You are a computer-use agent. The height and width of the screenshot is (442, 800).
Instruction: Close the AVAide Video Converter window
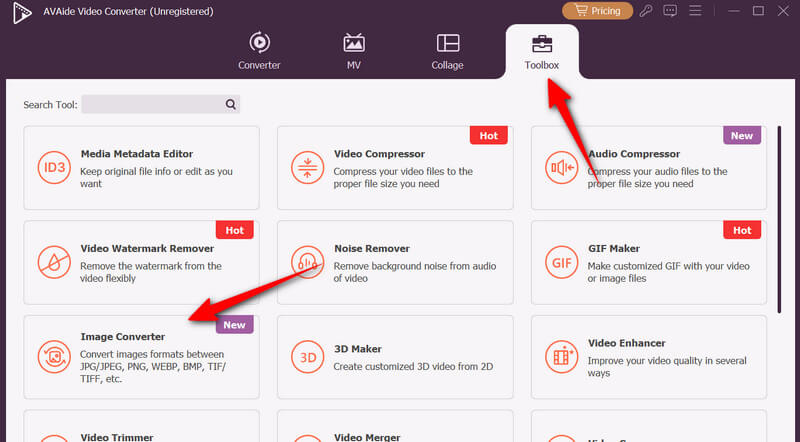coord(783,11)
